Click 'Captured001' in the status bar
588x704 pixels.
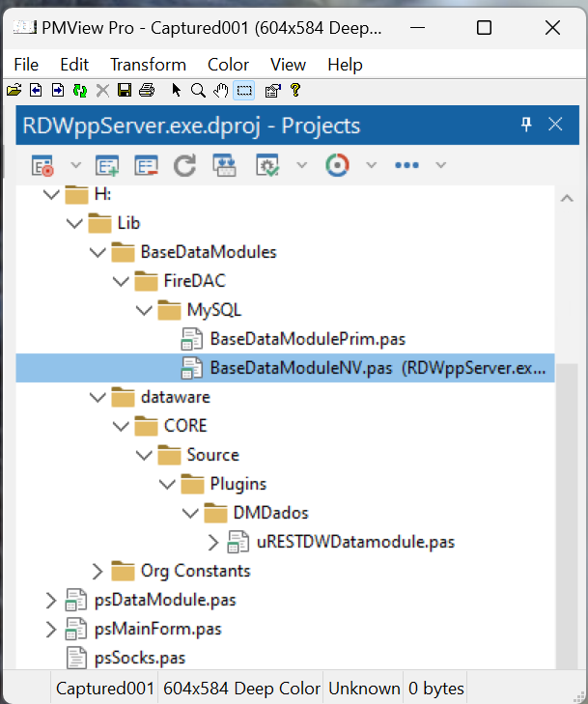pos(104,689)
